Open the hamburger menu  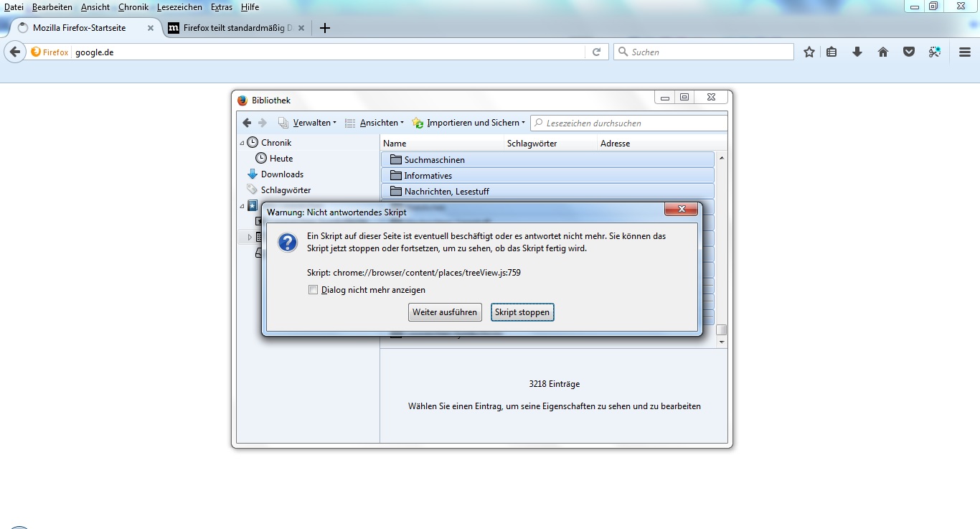tap(965, 52)
